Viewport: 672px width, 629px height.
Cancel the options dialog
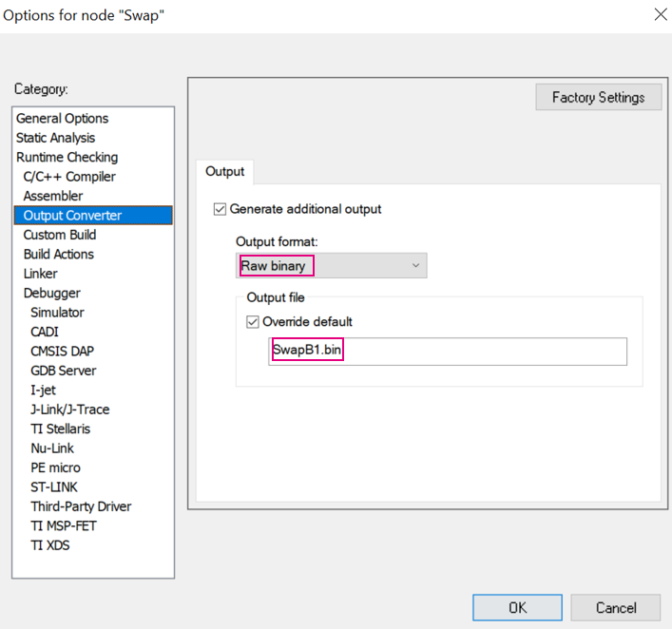616,608
